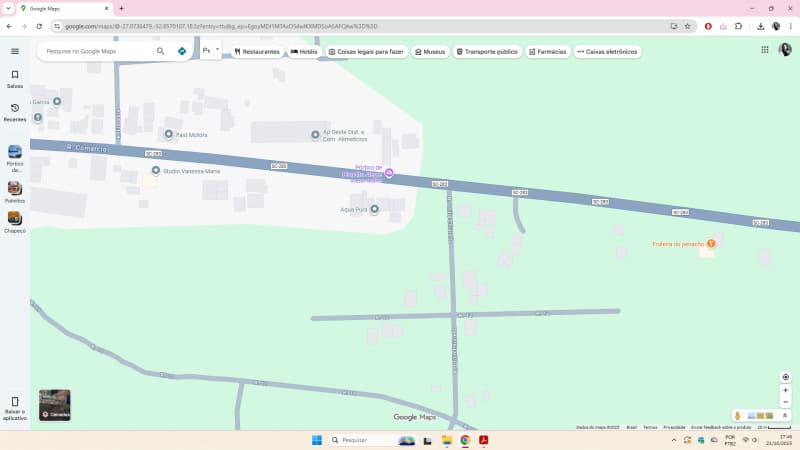Open the Google apps grid

(x=764, y=49)
